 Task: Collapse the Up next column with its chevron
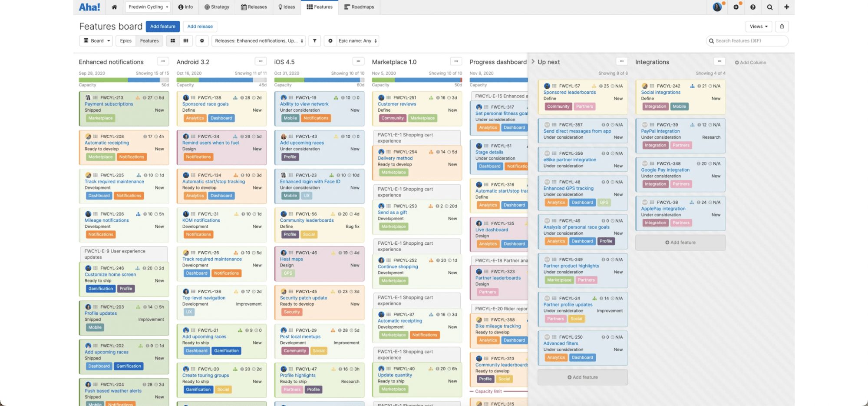coord(533,62)
